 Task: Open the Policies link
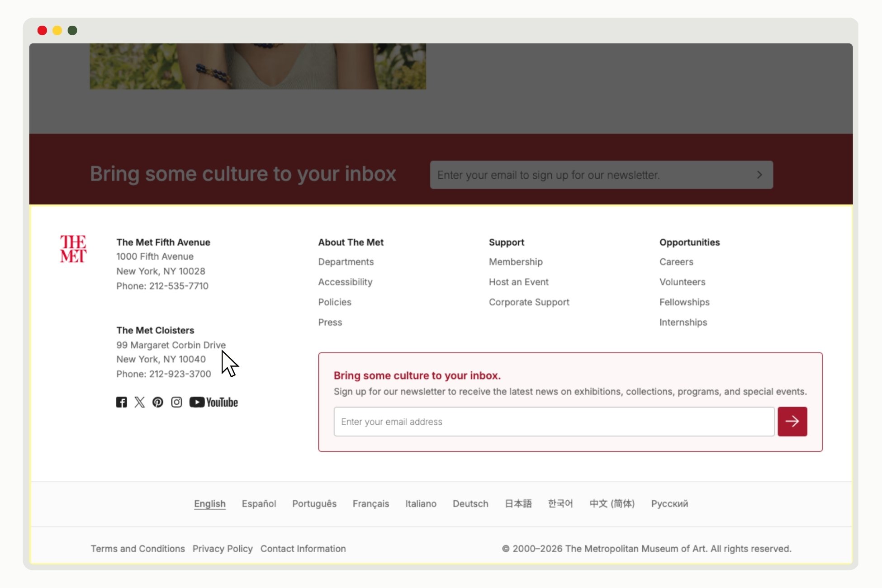click(x=335, y=302)
